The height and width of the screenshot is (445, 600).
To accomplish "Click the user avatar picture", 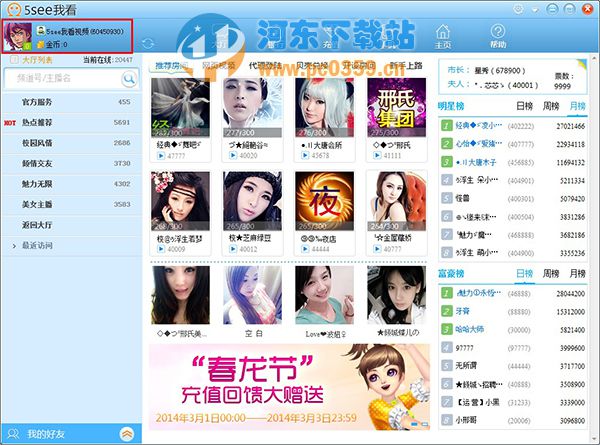I will [17, 36].
